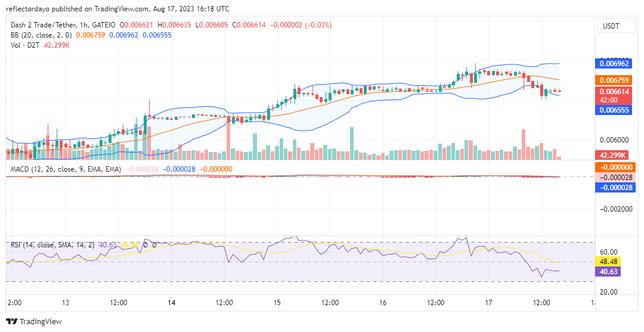The width and height of the screenshot is (644, 332).
Task: Click the Vol · D2T indicator label
Action: click(x=25, y=45)
